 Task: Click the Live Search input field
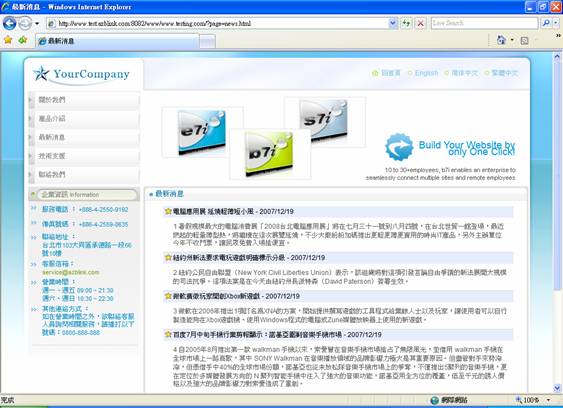tap(484, 23)
